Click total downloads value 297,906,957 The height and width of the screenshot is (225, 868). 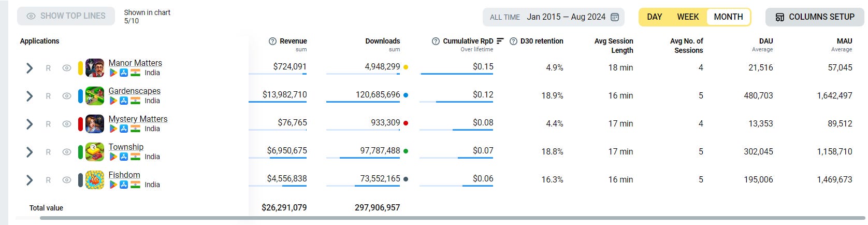coord(377,207)
